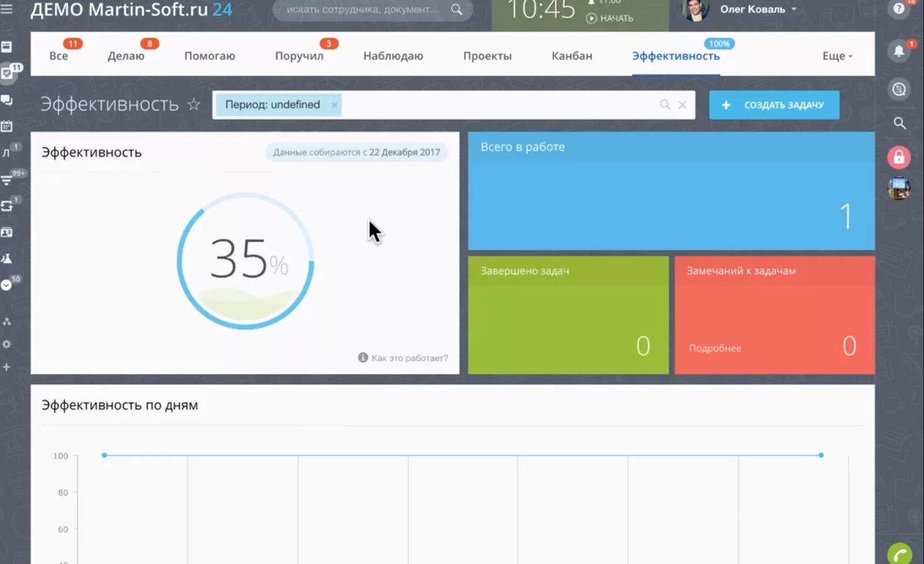Open the CRM funnel sidebar icon

(6, 180)
